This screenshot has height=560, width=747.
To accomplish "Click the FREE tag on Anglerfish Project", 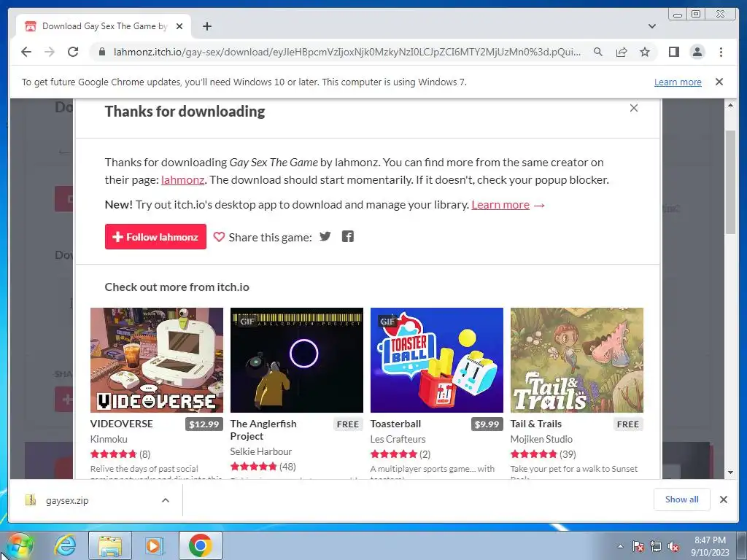I will click(348, 424).
